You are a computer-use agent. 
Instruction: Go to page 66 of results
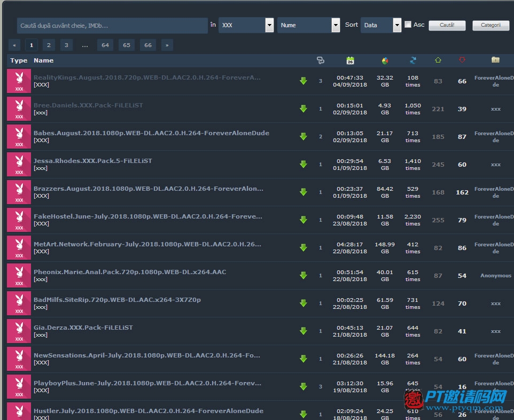pyautogui.click(x=148, y=45)
